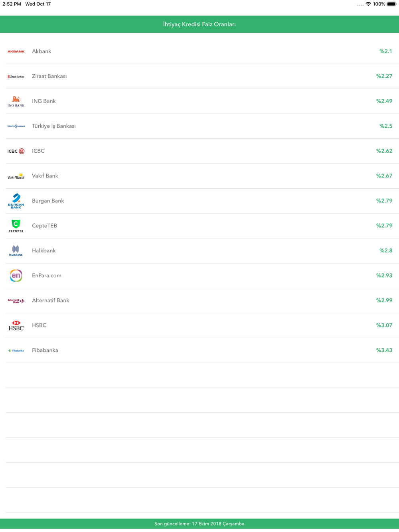Tap the Ziraat Bankası logo
The height and width of the screenshot is (532, 399).
tap(16, 77)
